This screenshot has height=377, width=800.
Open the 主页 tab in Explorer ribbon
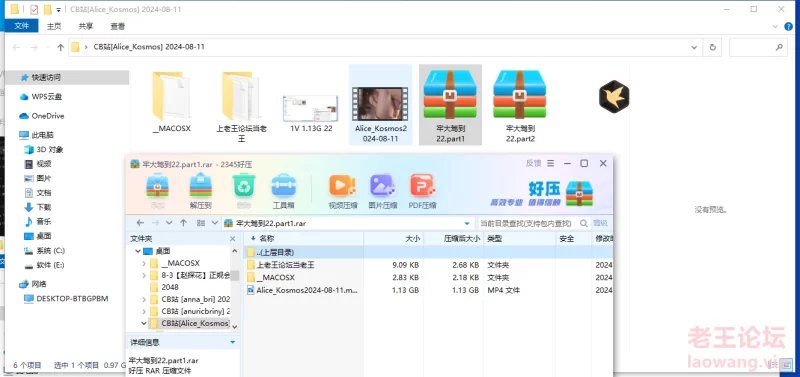pos(54,26)
